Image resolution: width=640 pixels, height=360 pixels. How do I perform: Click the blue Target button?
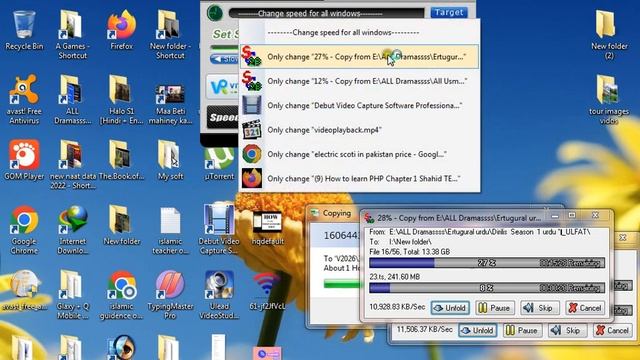449,12
